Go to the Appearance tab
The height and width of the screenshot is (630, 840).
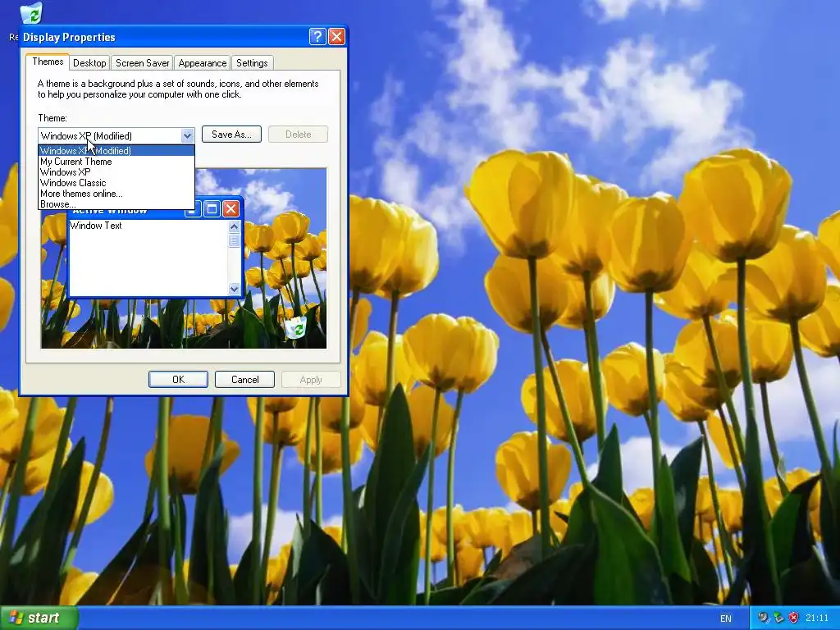pyautogui.click(x=202, y=62)
